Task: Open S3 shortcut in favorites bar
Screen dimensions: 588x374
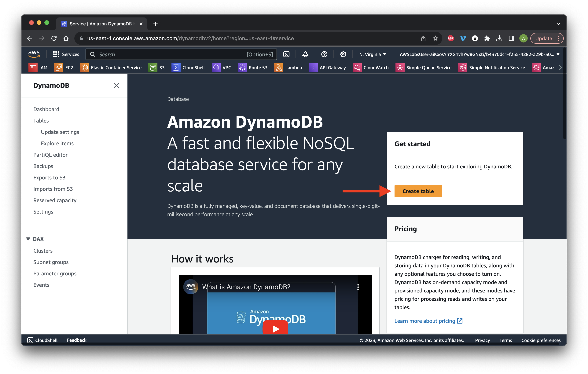Action: 156,68
